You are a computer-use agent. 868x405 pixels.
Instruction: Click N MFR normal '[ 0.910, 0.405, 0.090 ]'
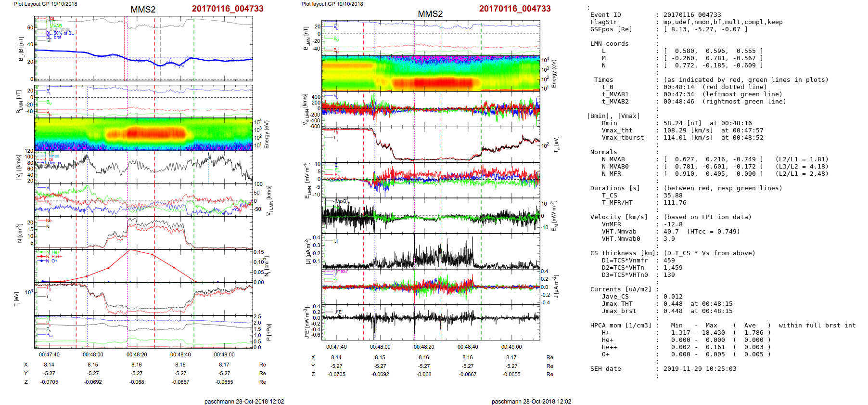[714, 174]
